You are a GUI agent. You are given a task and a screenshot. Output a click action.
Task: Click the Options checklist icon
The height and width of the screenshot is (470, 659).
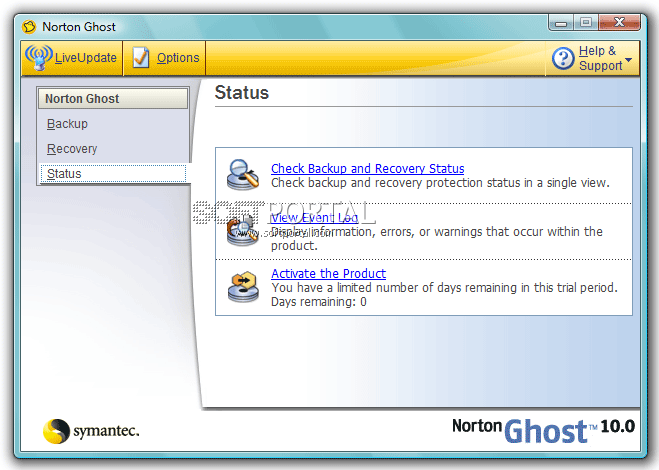(141, 58)
